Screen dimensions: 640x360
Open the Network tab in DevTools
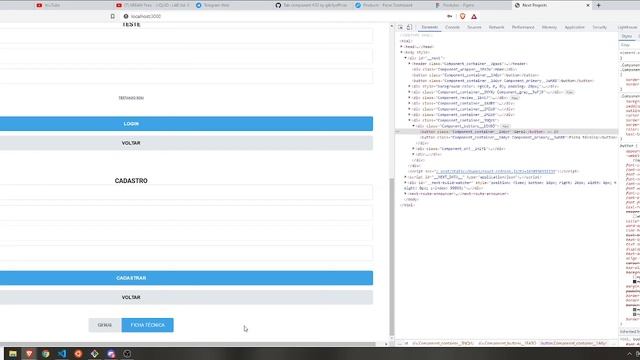point(496,27)
